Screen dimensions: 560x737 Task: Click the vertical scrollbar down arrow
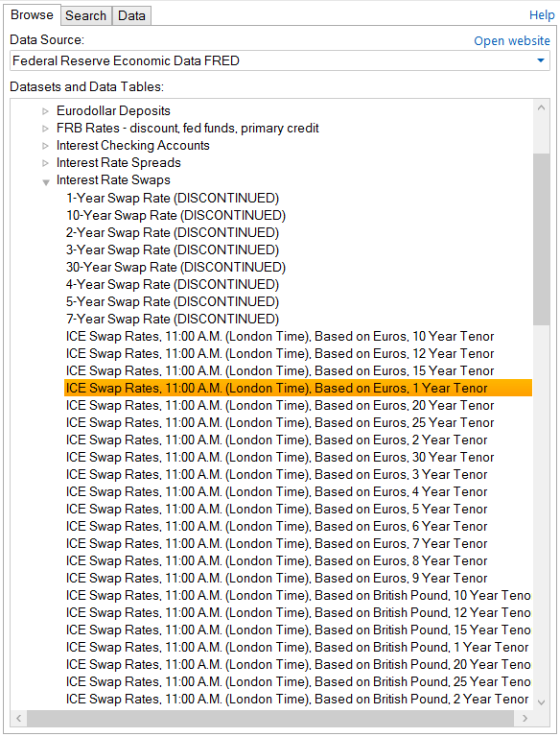point(541,702)
